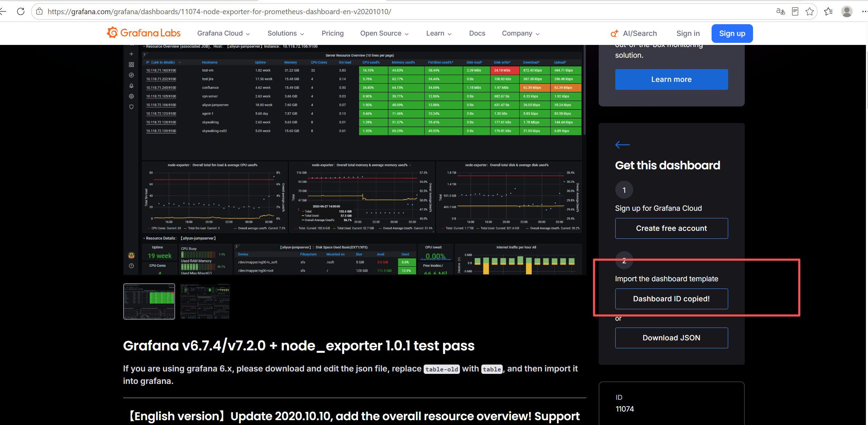Image resolution: width=868 pixels, height=425 pixels.
Task: Open the large dashboard preview image
Action: click(x=355, y=160)
